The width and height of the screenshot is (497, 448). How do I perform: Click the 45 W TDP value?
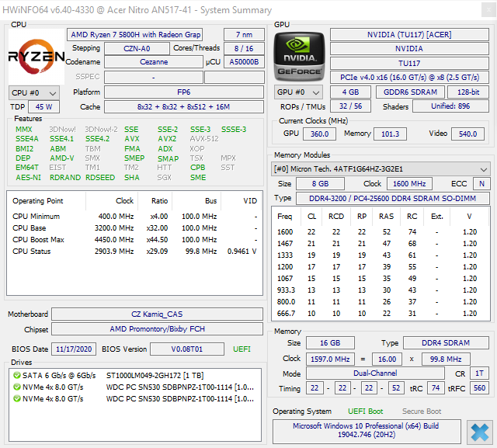pos(43,107)
